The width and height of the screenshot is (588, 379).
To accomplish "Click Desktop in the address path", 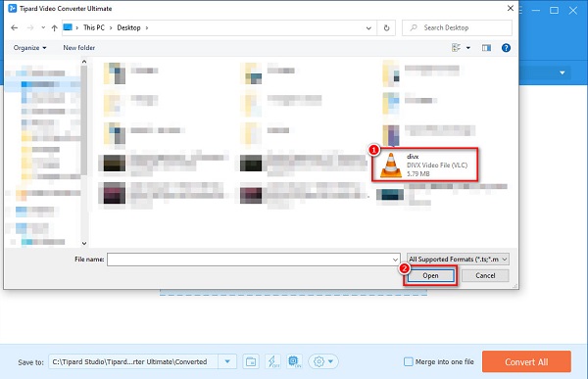I will click(128, 27).
